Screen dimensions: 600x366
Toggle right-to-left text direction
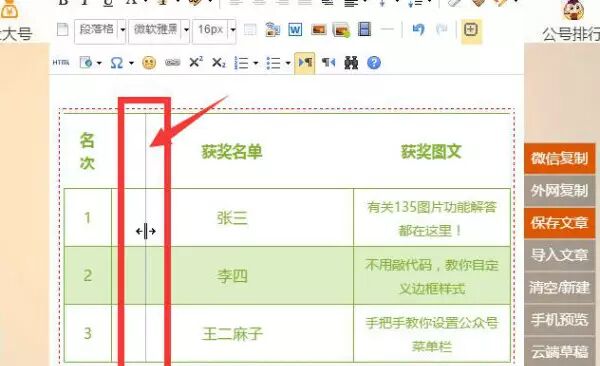tap(328, 62)
